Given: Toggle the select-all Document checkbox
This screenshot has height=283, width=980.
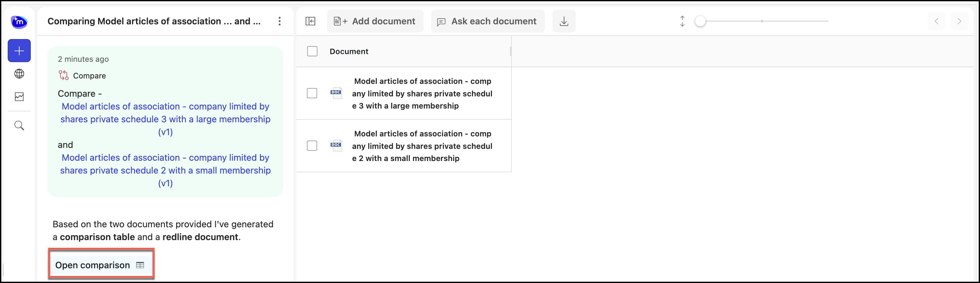Looking at the screenshot, I should tap(312, 51).
